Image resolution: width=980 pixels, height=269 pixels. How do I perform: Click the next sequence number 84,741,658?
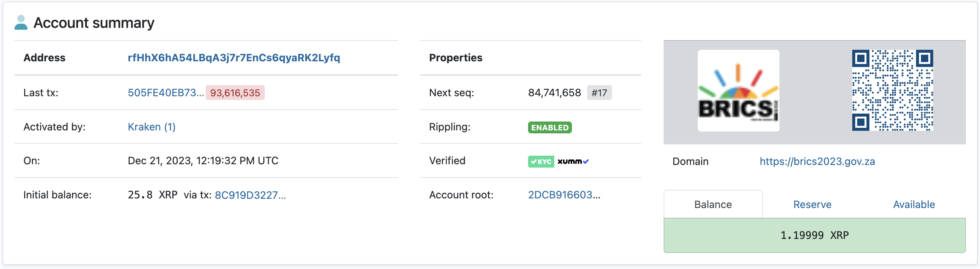(554, 93)
